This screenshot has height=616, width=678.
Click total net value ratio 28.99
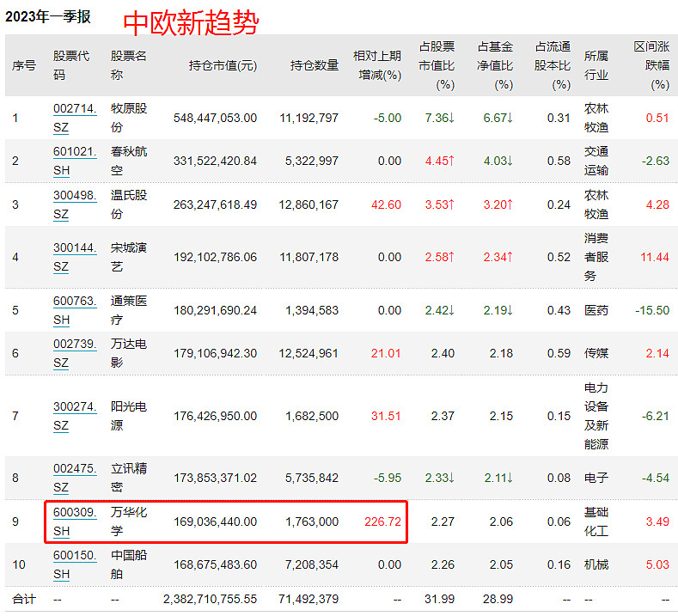pos(498,599)
